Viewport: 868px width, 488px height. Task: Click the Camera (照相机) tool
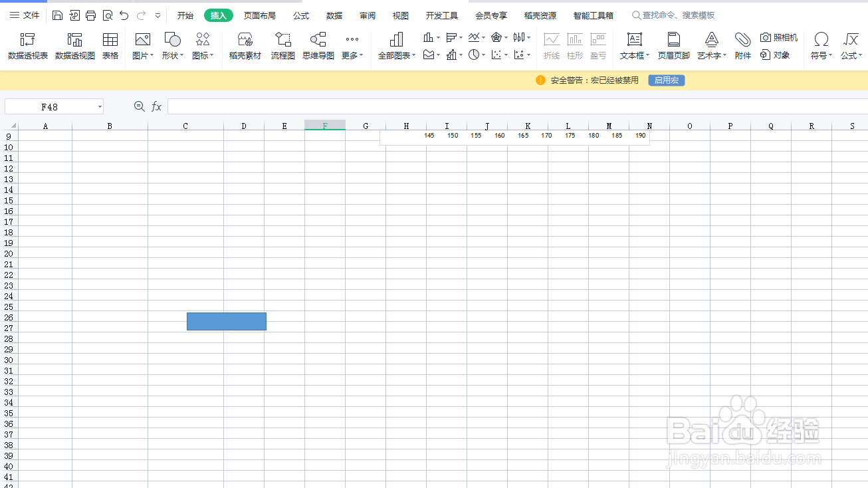click(779, 38)
